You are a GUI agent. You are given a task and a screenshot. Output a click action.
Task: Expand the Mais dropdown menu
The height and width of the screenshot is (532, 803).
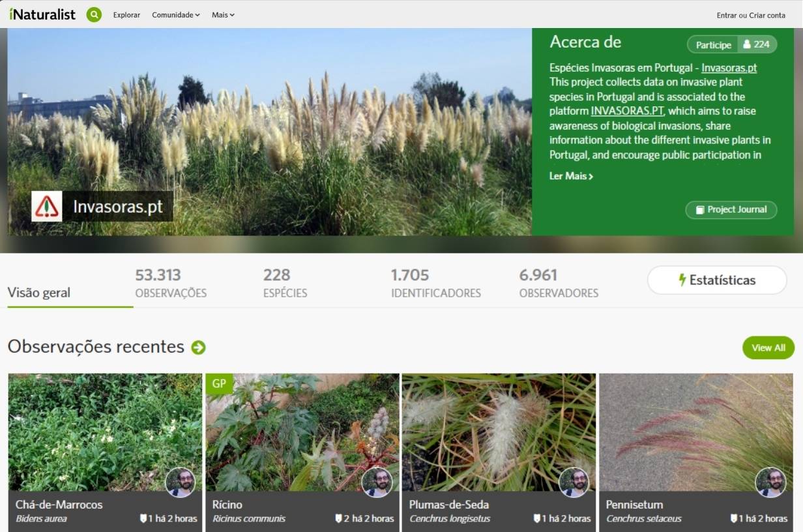click(223, 15)
